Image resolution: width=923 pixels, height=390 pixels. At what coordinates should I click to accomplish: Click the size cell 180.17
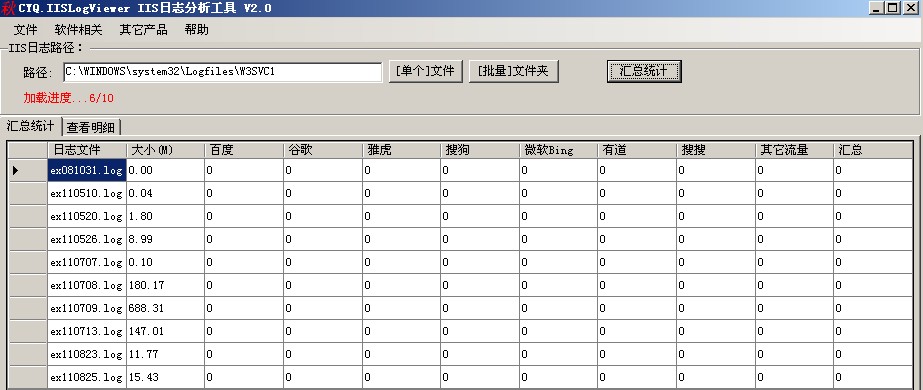coord(165,285)
